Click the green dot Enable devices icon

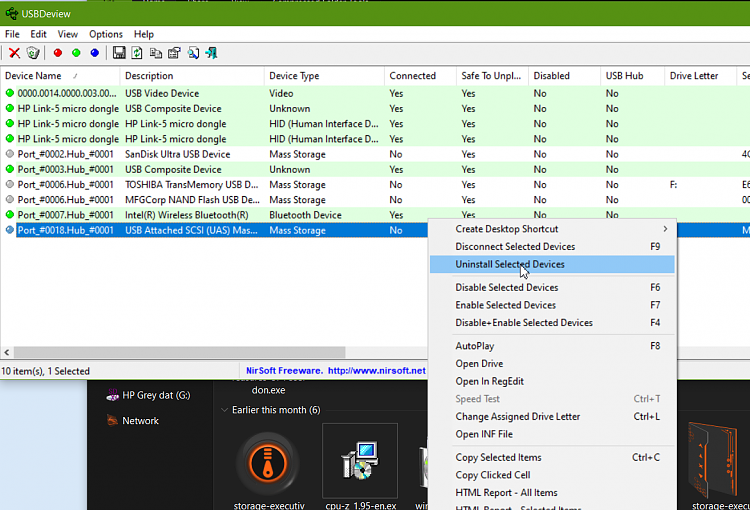(x=76, y=53)
